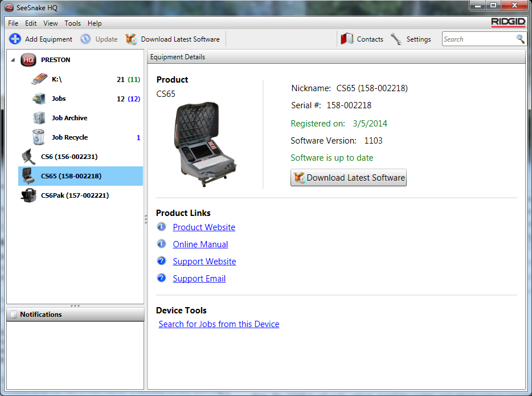Click the blue plus Add Equipment icon

tap(15, 39)
